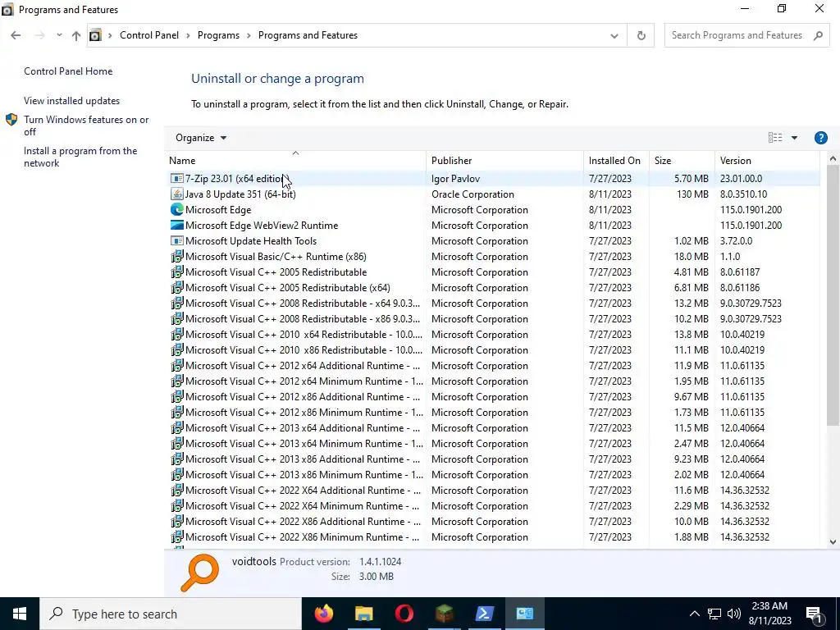Expand the chevron after Programs breadcrumb

coord(249,35)
